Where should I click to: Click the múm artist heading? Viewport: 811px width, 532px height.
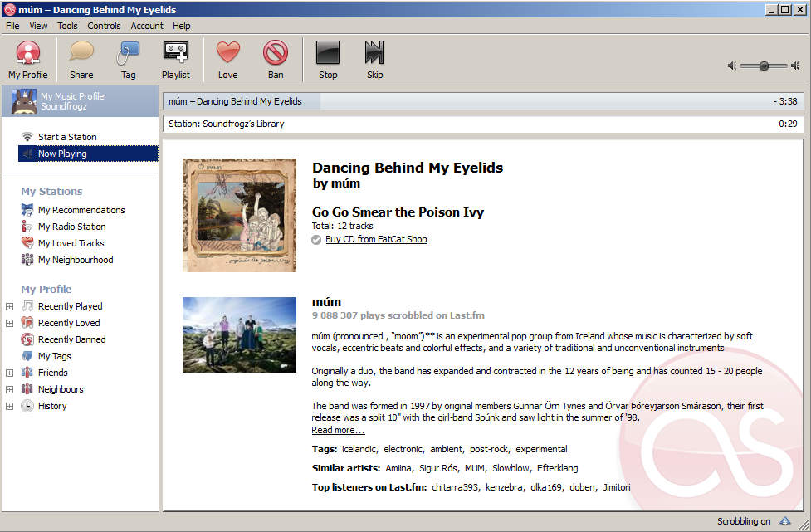pyautogui.click(x=326, y=302)
